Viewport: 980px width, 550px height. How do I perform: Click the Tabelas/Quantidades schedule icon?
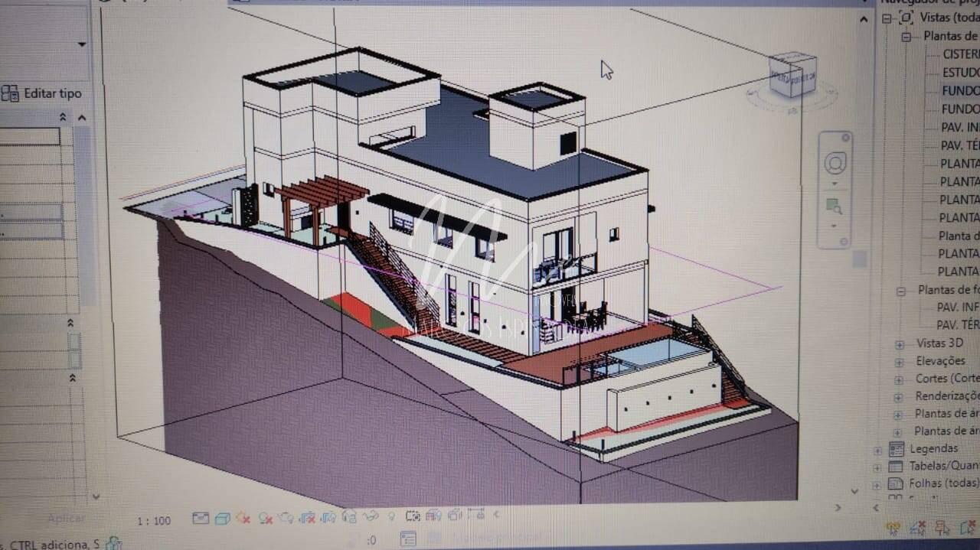click(x=896, y=467)
